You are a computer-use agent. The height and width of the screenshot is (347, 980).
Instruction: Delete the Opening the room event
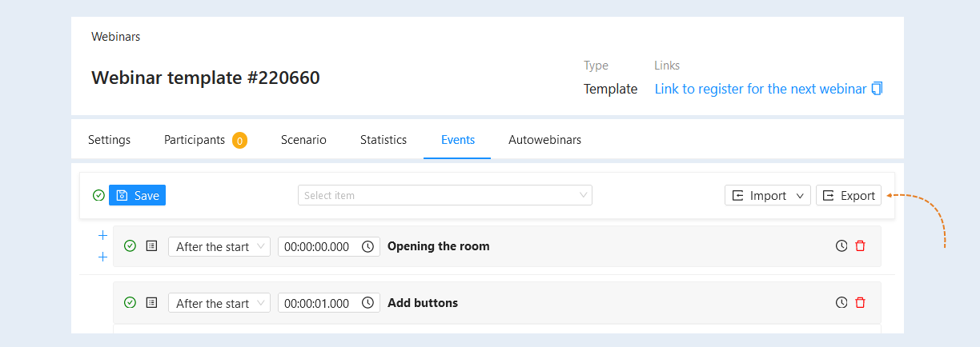(860, 246)
